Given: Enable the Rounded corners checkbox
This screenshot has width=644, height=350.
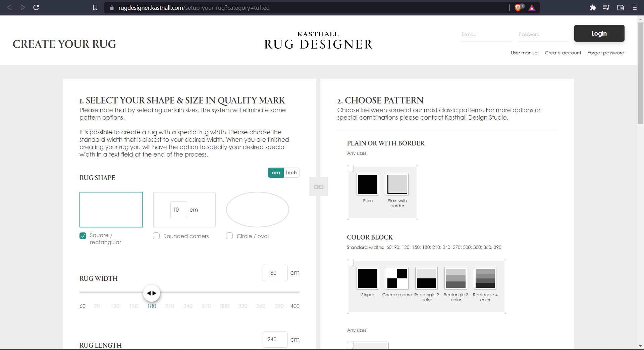Looking at the screenshot, I should click(156, 236).
